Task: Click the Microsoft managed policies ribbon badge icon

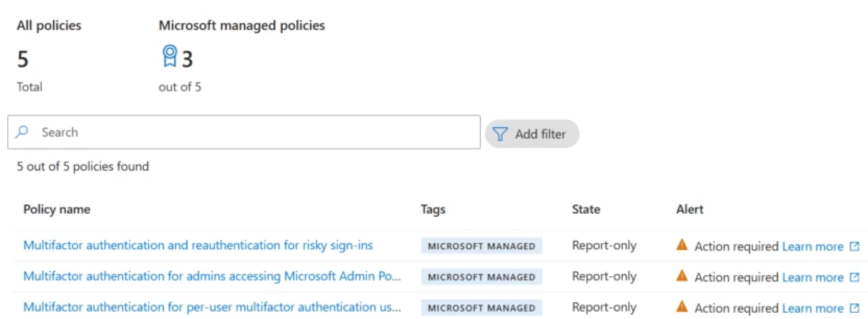Action: click(x=170, y=56)
